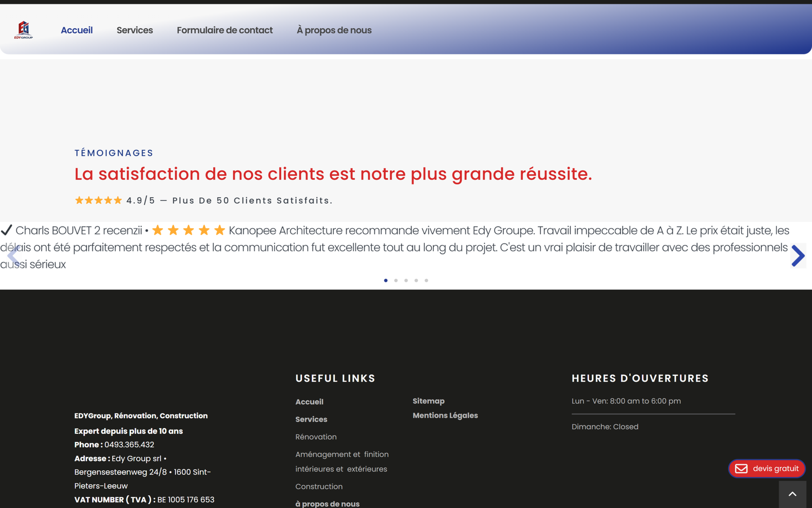812x508 pixels.
Task: Select the third carousel dot
Action: click(406, 280)
